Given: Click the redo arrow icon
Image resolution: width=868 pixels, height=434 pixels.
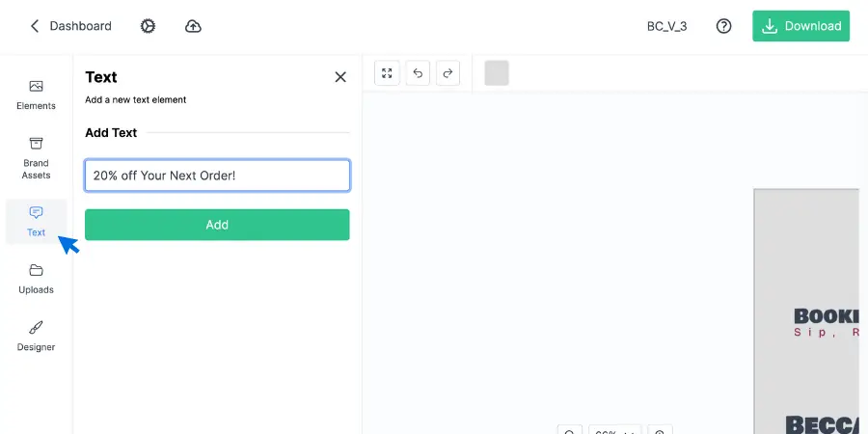Looking at the screenshot, I should 448,73.
